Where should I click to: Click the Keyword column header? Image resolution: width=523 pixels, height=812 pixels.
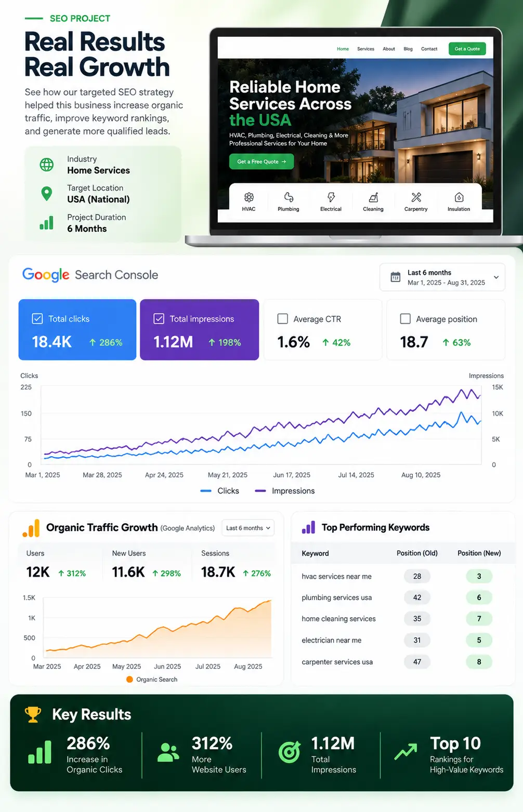tap(315, 553)
